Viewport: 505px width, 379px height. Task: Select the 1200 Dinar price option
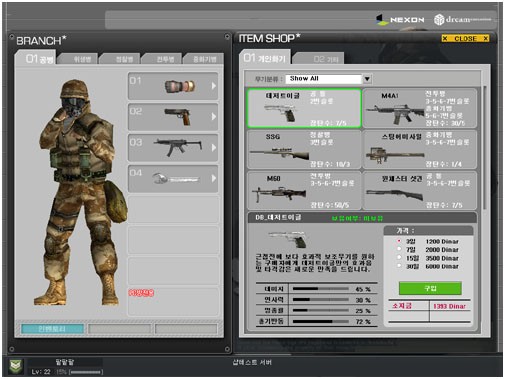399,241
